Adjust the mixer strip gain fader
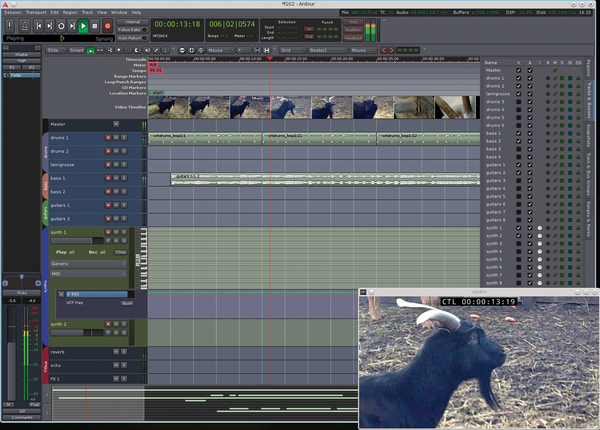The image size is (600, 430). pos(12,352)
